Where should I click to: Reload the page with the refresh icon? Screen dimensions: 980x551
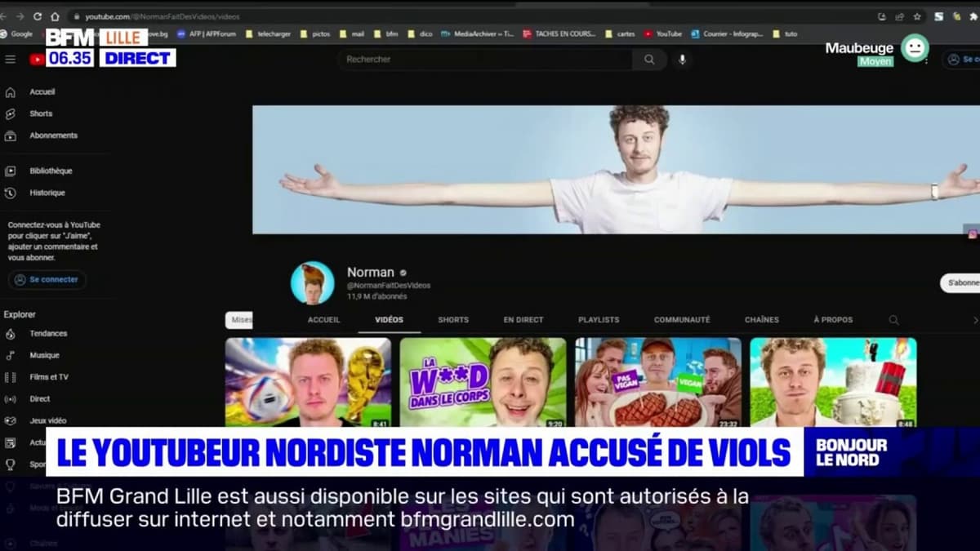pos(38,16)
